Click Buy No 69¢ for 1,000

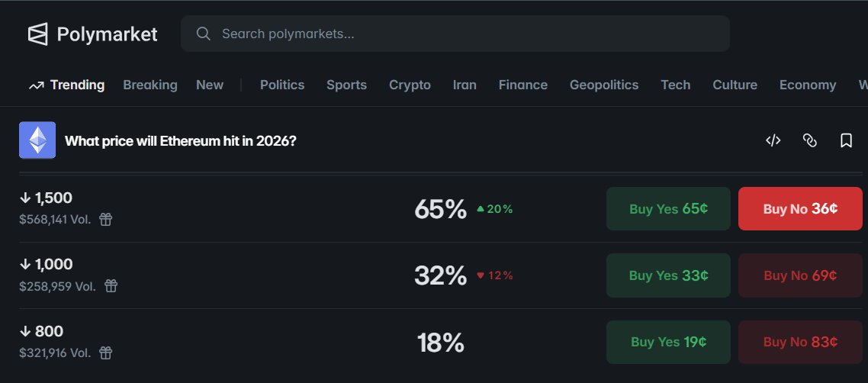click(x=800, y=275)
